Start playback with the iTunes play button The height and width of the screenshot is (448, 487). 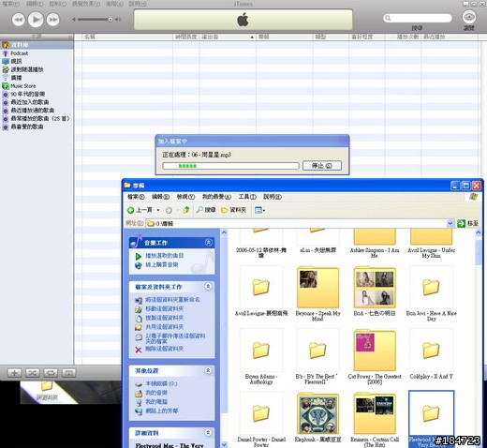coord(36,20)
